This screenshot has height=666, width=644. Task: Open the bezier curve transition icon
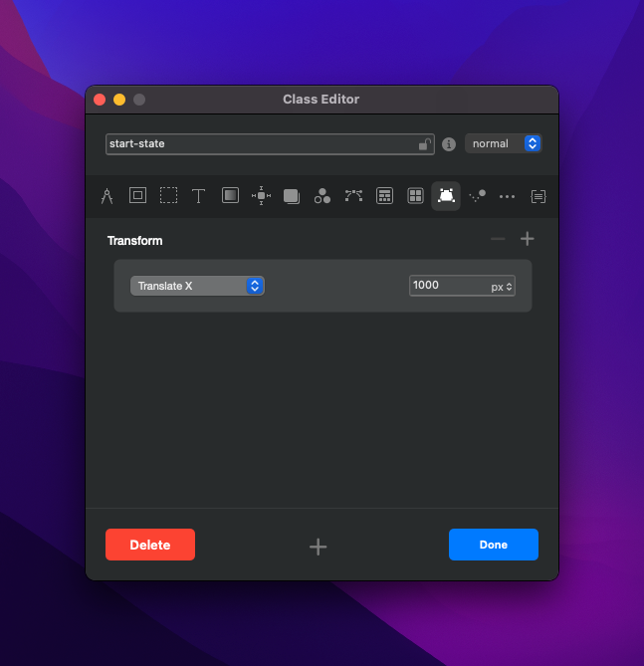(353, 196)
